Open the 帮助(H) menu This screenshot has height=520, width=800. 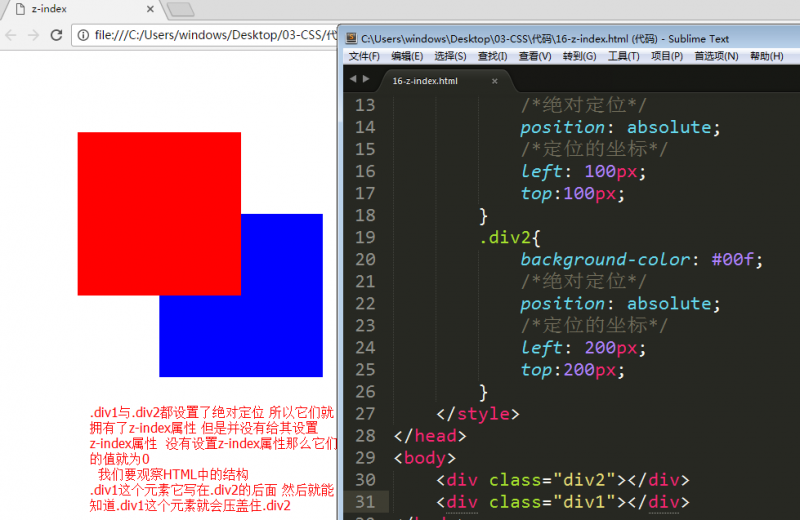coord(766,56)
